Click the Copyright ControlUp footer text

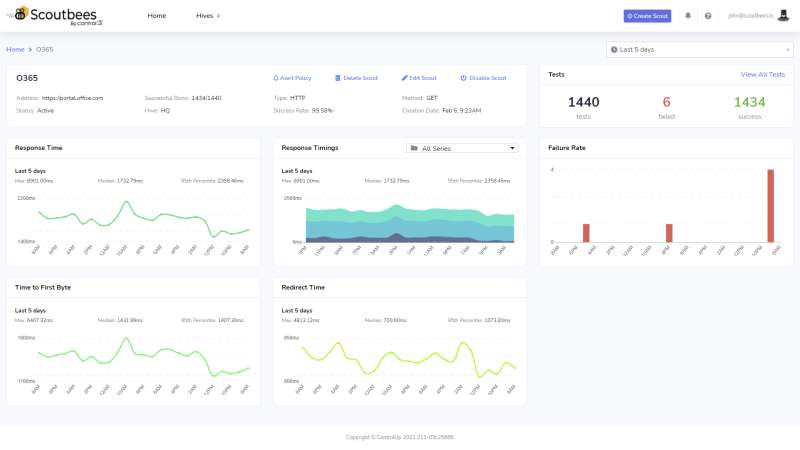[399, 437]
